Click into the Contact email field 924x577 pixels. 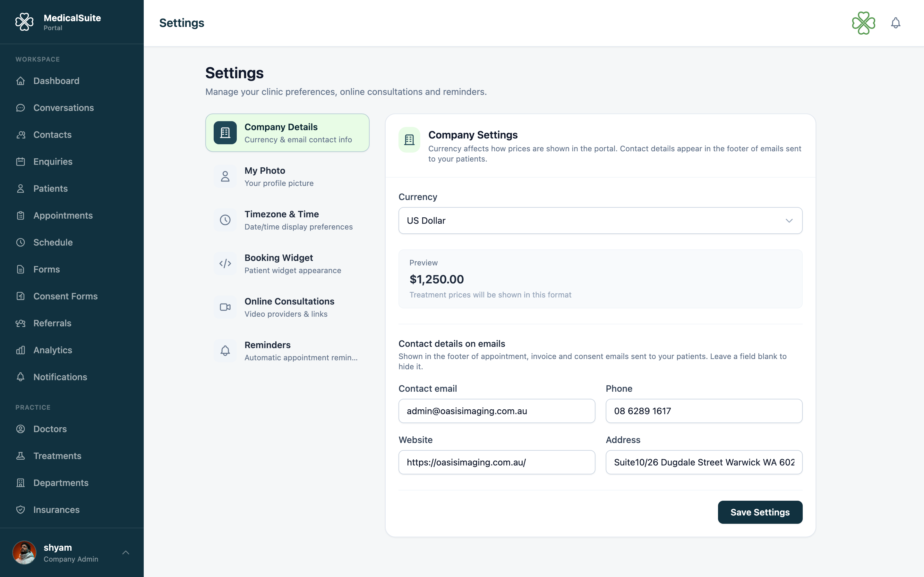pyautogui.click(x=497, y=411)
